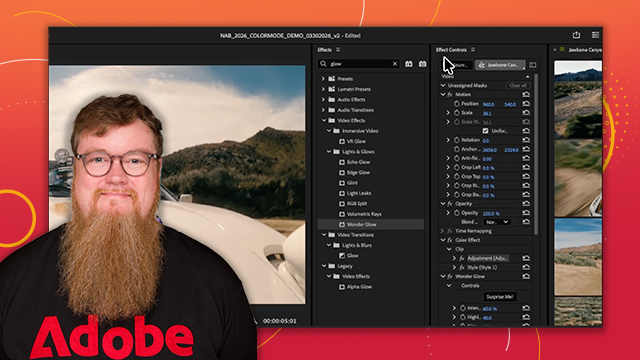Select the top mountain road thumbnail at right
The width and height of the screenshot is (640, 360).
[578, 99]
